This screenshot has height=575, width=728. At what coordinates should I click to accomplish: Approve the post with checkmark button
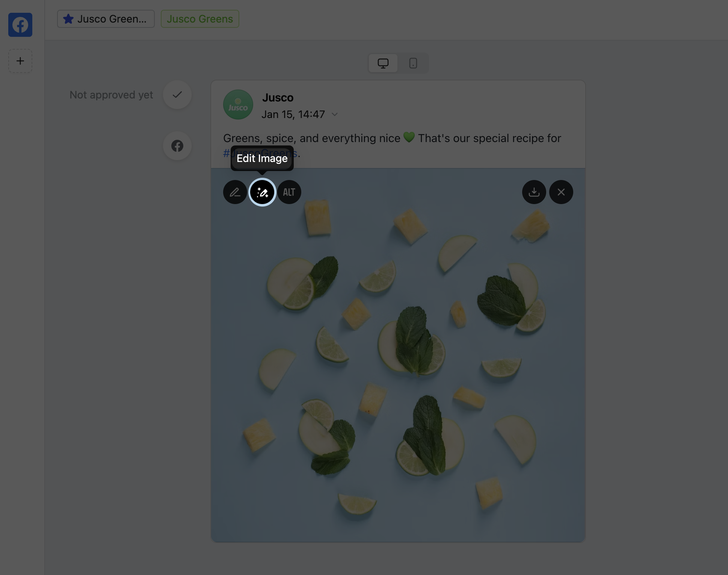coord(177,95)
